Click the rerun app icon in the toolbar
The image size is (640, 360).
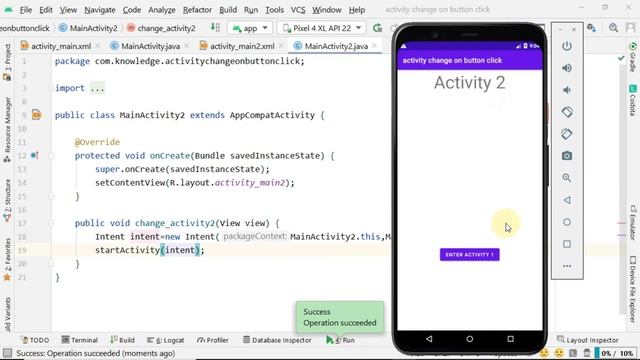378,28
